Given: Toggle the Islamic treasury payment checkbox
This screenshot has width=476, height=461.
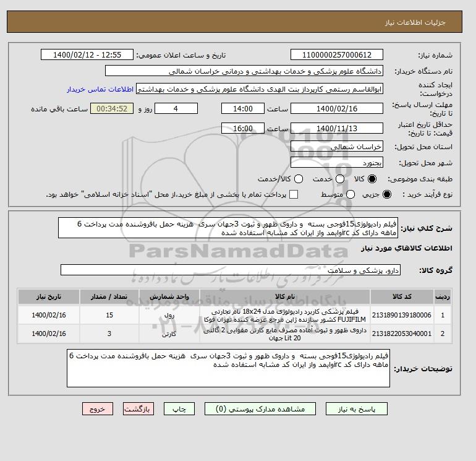Looking at the screenshot, I should pyautogui.click(x=294, y=194).
